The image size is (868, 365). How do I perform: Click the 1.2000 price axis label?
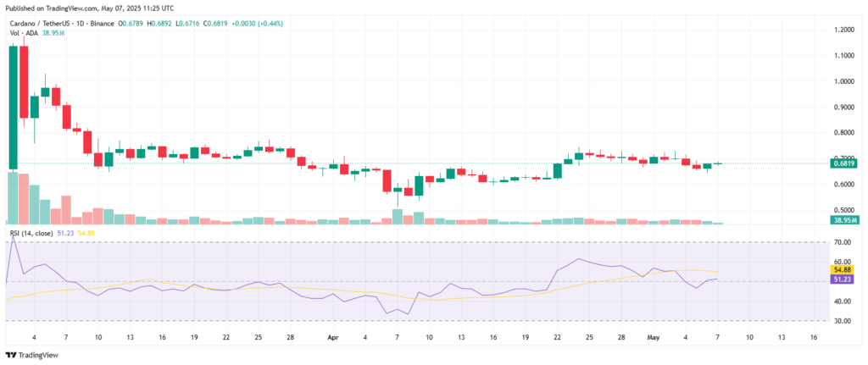[x=843, y=30]
